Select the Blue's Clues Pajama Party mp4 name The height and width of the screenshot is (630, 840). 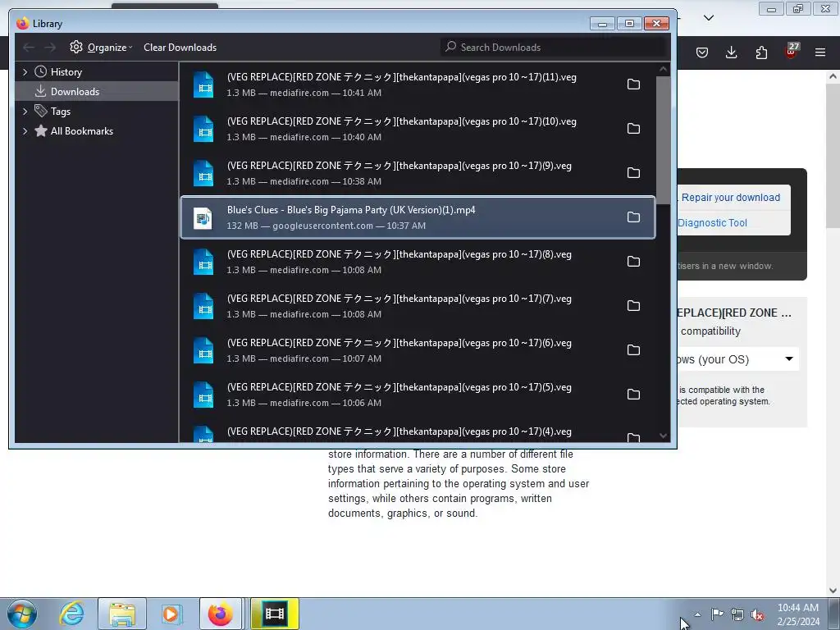[x=351, y=210]
